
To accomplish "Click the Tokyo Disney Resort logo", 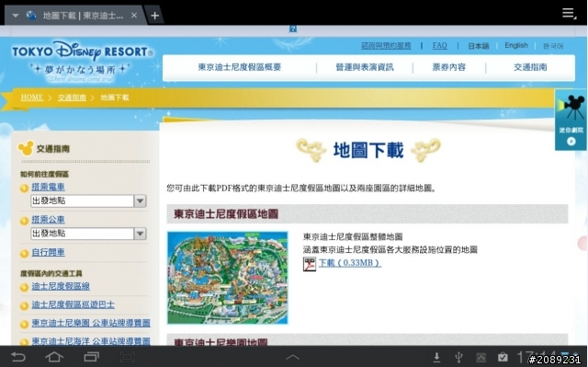I will [83, 61].
